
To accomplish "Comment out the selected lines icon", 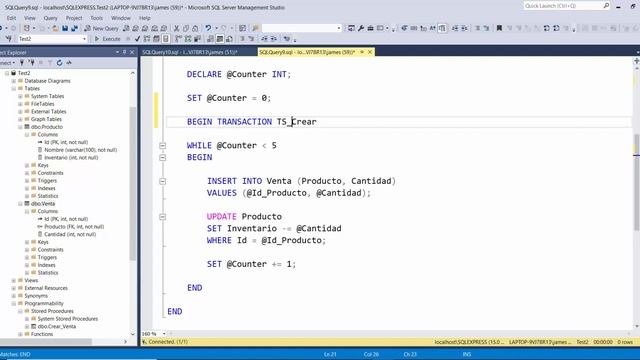I will [242, 39].
